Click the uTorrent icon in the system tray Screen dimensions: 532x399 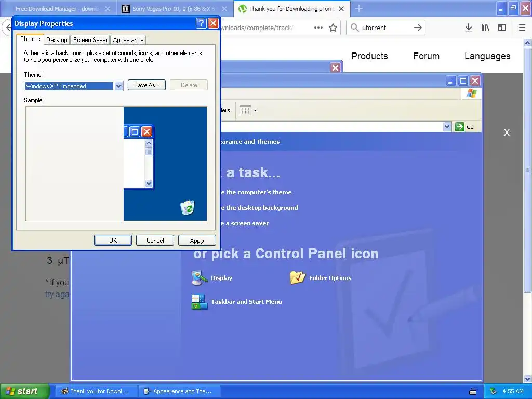pos(494,391)
